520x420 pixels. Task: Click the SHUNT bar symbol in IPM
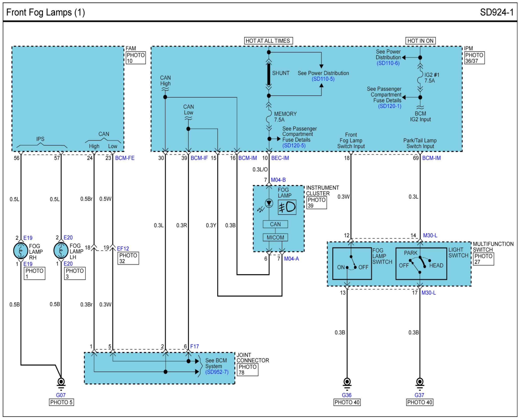tap(269, 74)
